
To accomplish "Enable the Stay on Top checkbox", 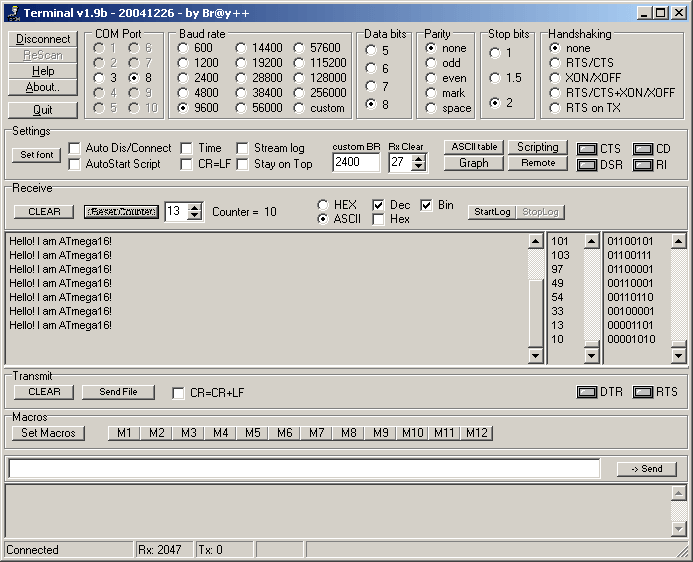I will coord(242,164).
